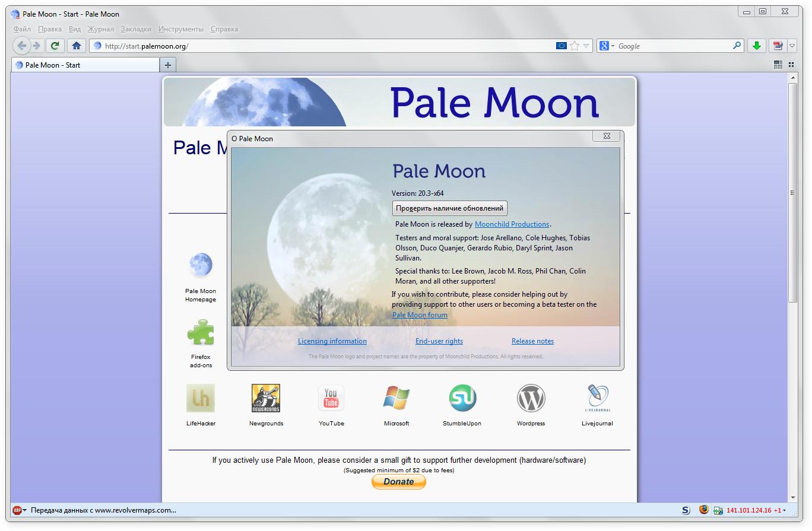Open the Moonchild Productions link
Viewport: 812px width, 531px height.
point(512,224)
